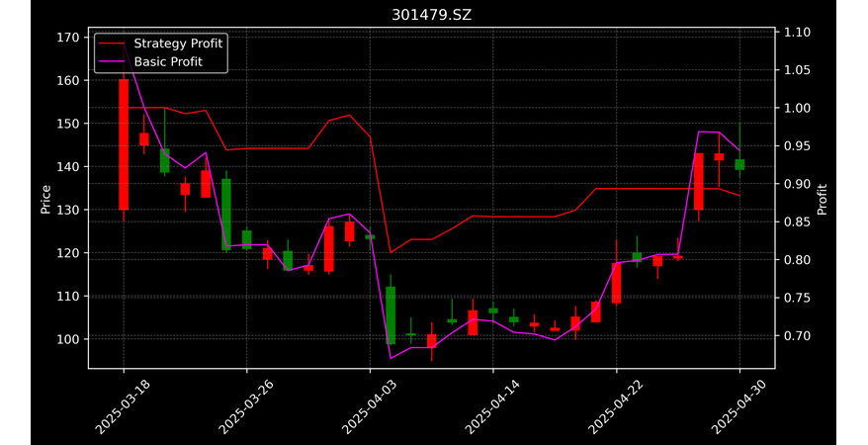Click the 1.00 profit tick label

point(798,109)
